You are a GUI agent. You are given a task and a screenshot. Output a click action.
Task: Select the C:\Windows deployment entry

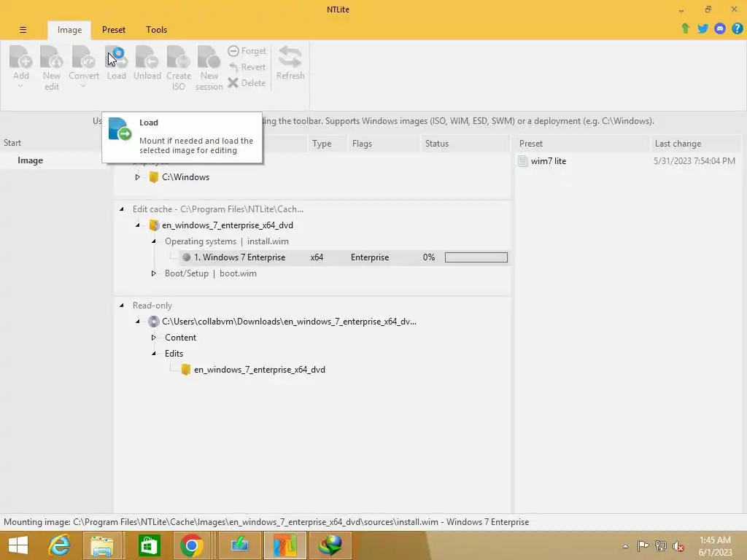tap(185, 177)
